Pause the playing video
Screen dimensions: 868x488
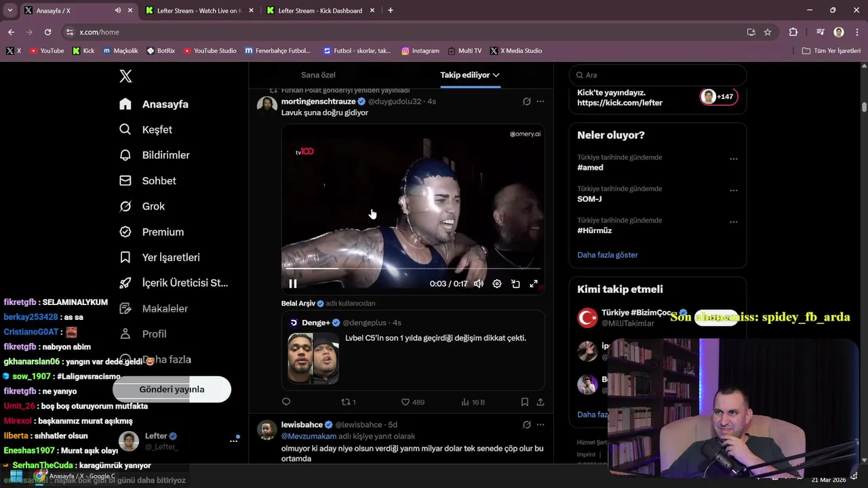(293, 284)
